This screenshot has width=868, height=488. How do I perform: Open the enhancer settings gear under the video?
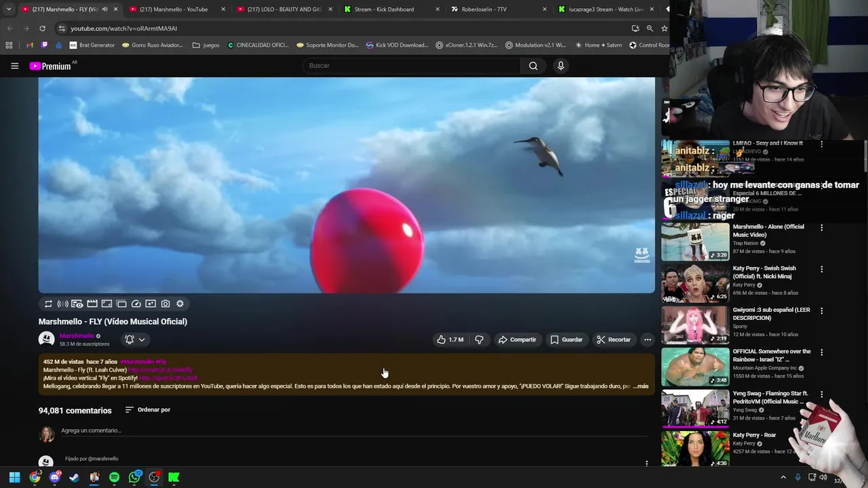180,304
